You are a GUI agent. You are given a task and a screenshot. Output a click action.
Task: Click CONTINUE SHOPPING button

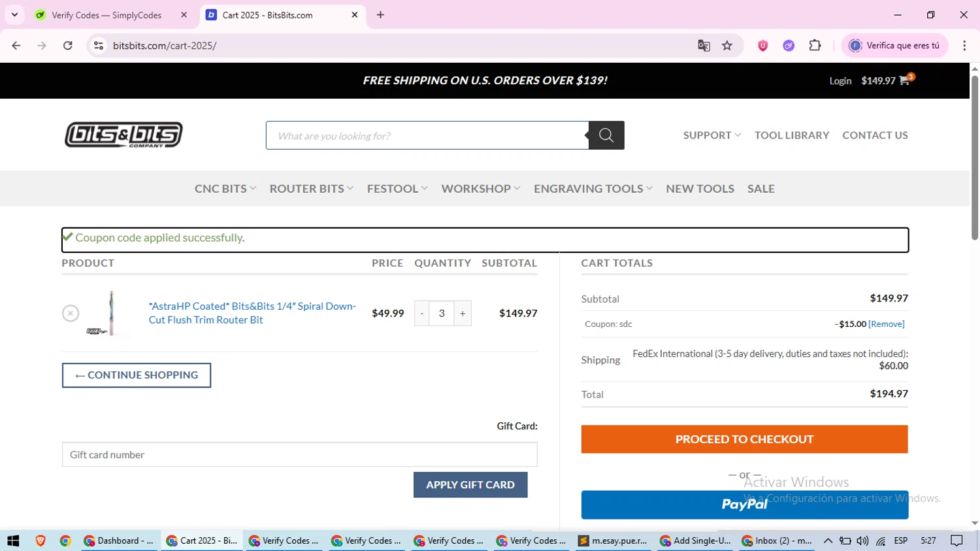[137, 375]
